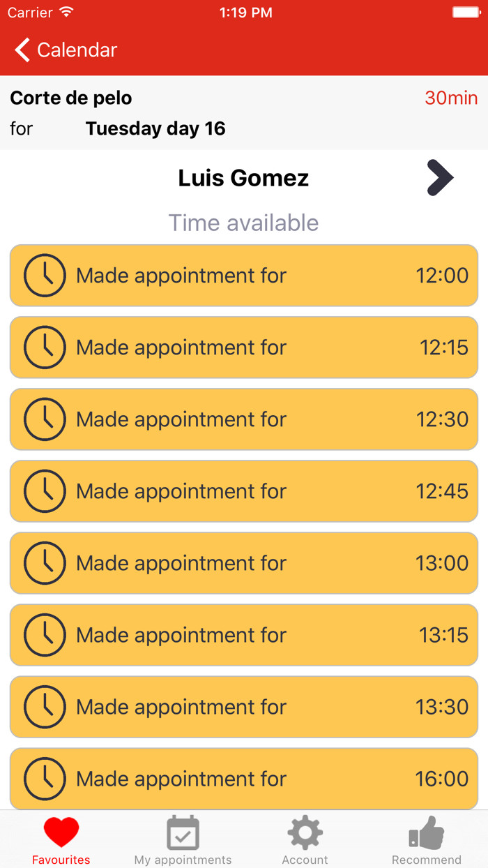Image resolution: width=488 pixels, height=868 pixels.
Task: Book the 12:15 appointment slot
Action: point(244,347)
